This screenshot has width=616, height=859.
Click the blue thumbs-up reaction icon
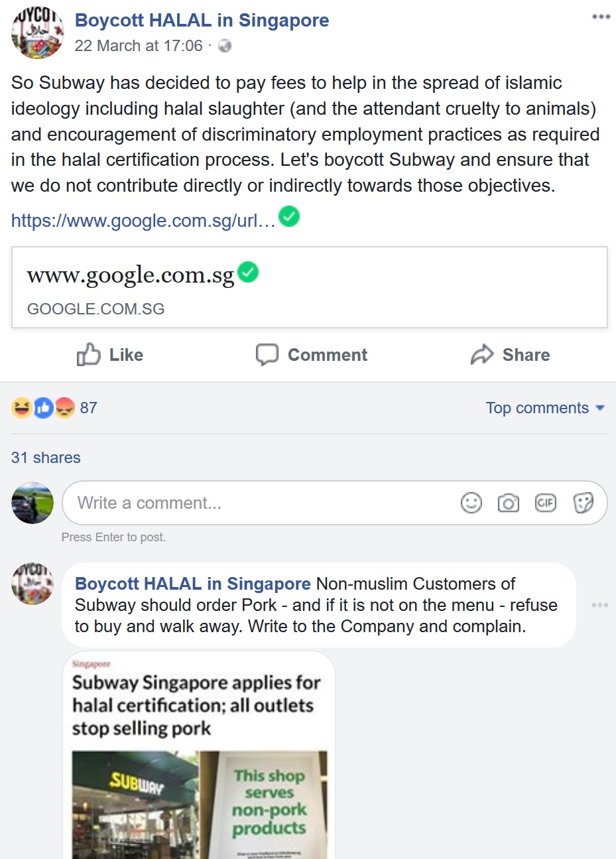pyautogui.click(x=43, y=408)
